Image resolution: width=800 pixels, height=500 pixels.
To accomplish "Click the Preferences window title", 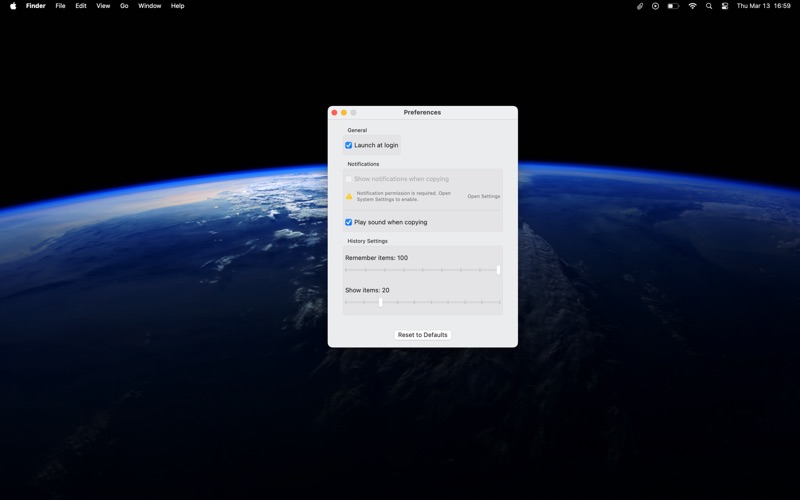I will click(x=422, y=112).
